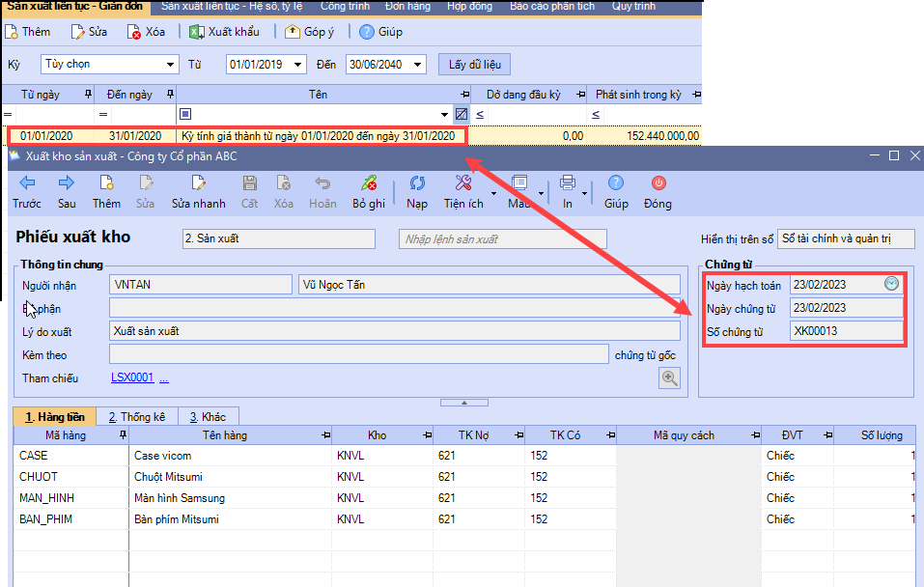Click the zoom magnifier icon near Tham chiếu
This screenshot has height=587, width=924.
[x=669, y=378]
